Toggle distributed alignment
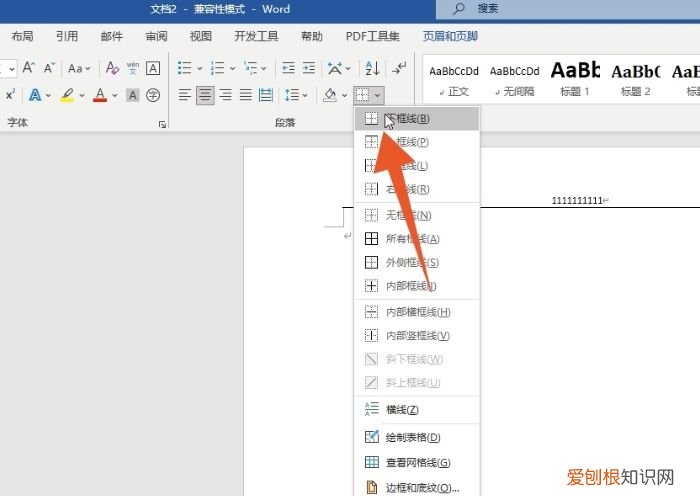This screenshot has height=496, width=700. coord(266,95)
